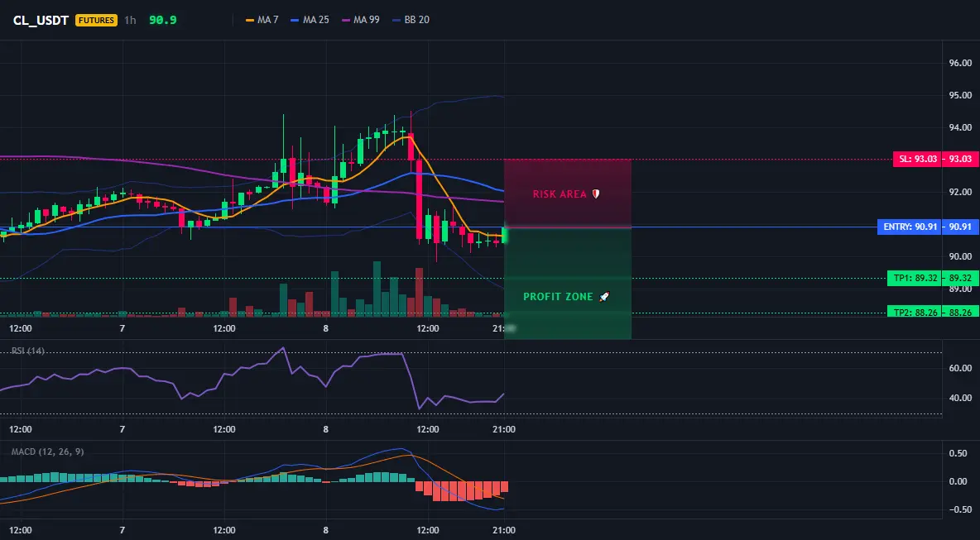
Task: Click the 21:00 label on main chart time axis
Action: [x=504, y=328]
